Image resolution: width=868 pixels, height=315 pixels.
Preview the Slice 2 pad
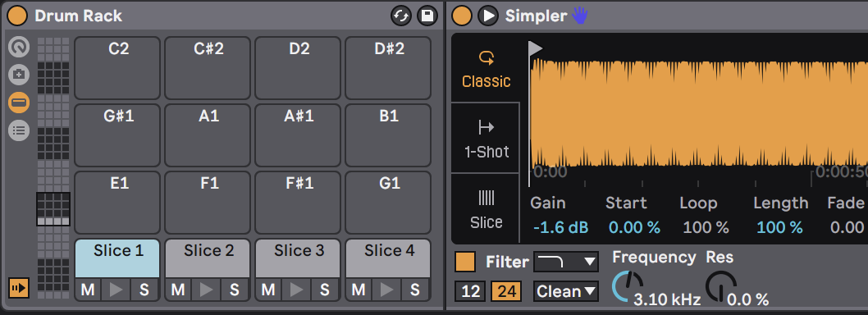(207, 290)
